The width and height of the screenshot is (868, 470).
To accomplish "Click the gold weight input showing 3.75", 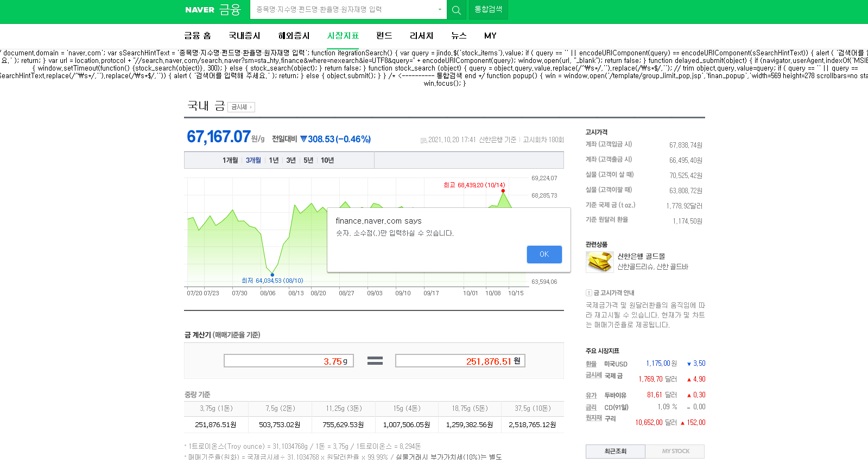I will (289, 361).
